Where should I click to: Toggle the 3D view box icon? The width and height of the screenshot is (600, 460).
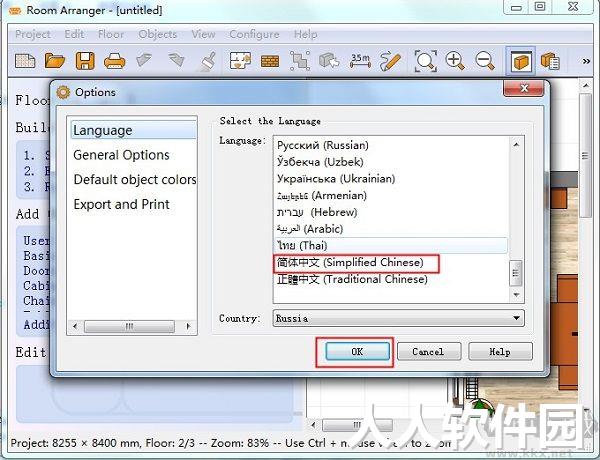click(520, 61)
